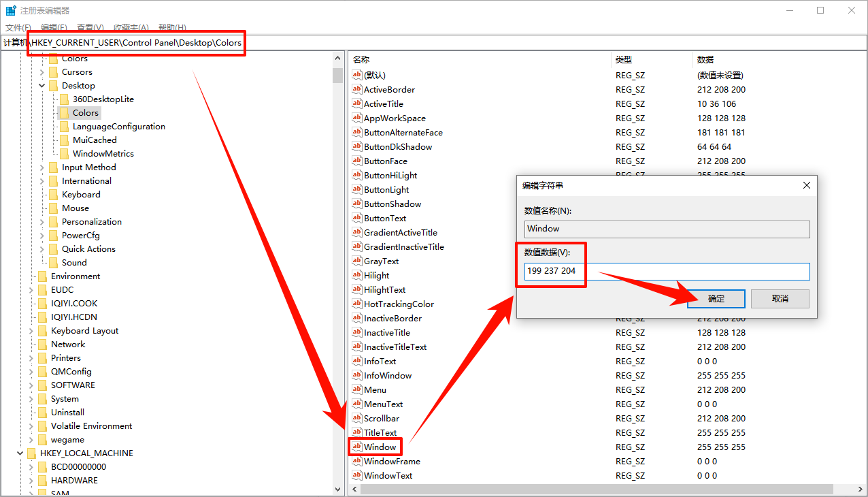
Task: Select the HotTrackingColor value name
Action: coord(399,304)
